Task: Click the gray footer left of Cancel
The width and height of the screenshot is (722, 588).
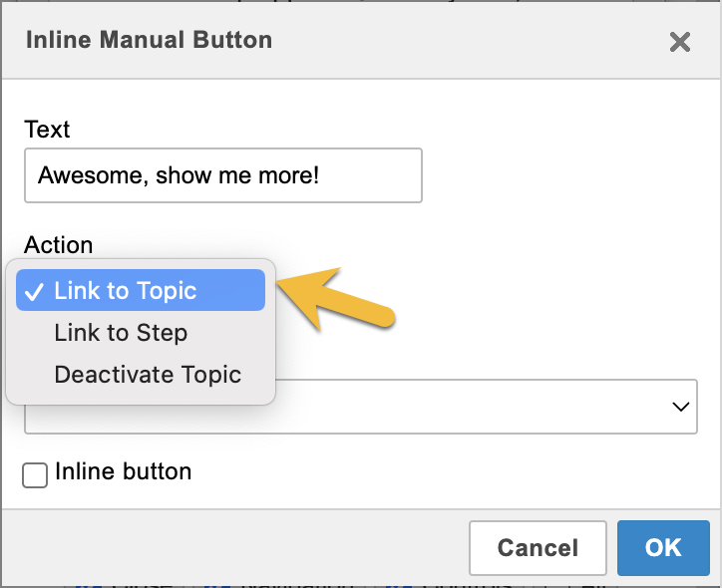Action: [239, 548]
